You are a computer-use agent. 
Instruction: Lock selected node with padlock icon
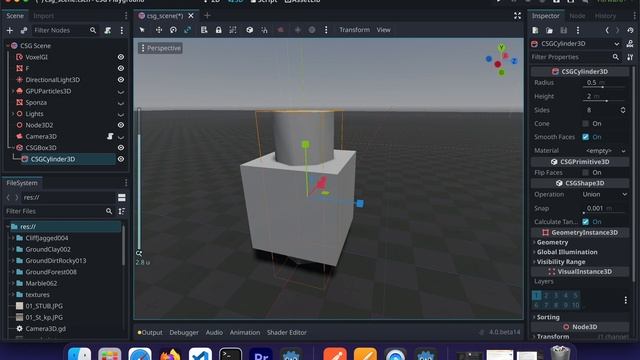[218, 30]
